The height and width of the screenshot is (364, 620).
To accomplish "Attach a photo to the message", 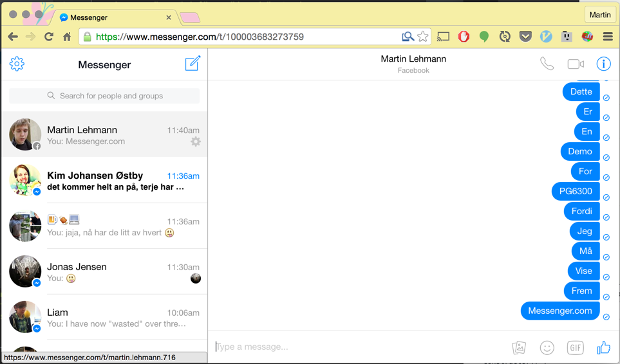I will 519,347.
